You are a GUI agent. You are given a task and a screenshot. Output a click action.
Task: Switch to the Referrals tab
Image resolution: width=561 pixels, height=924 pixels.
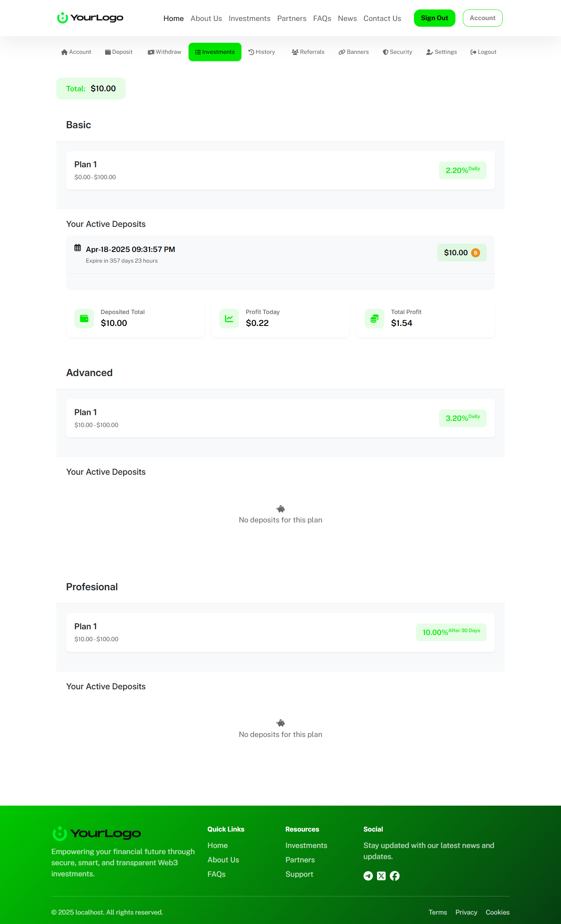click(x=308, y=52)
